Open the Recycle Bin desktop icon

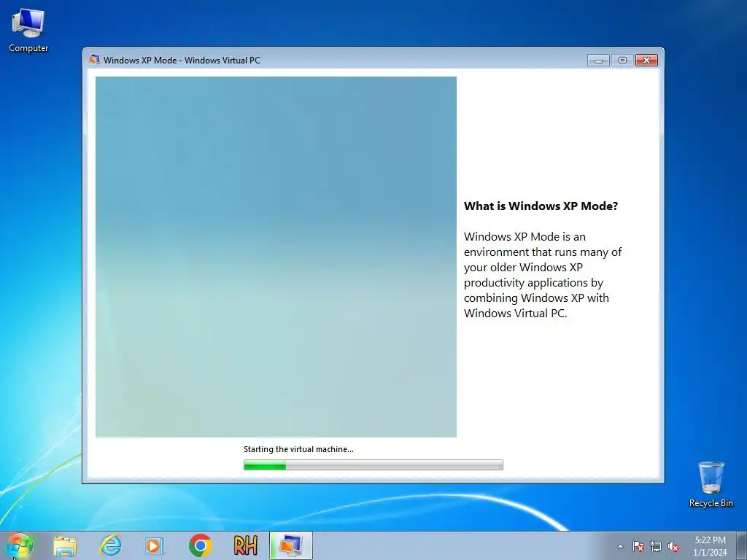pyautogui.click(x=711, y=484)
